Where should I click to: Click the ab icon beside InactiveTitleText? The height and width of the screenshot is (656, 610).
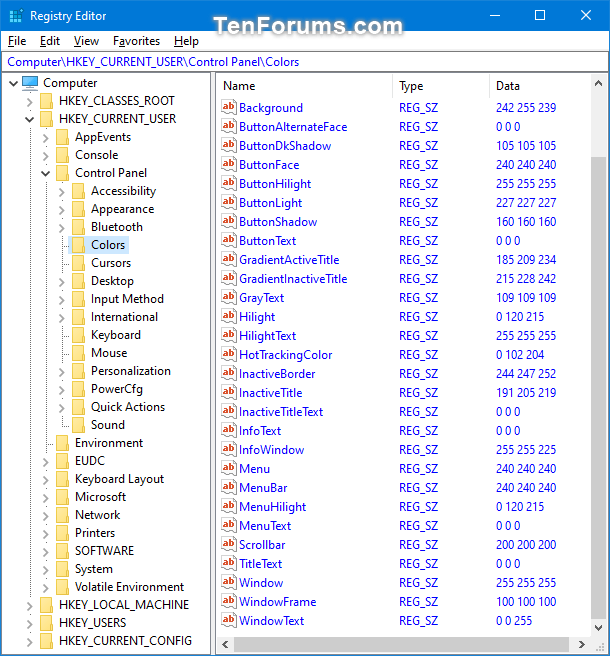tap(228, 411)
